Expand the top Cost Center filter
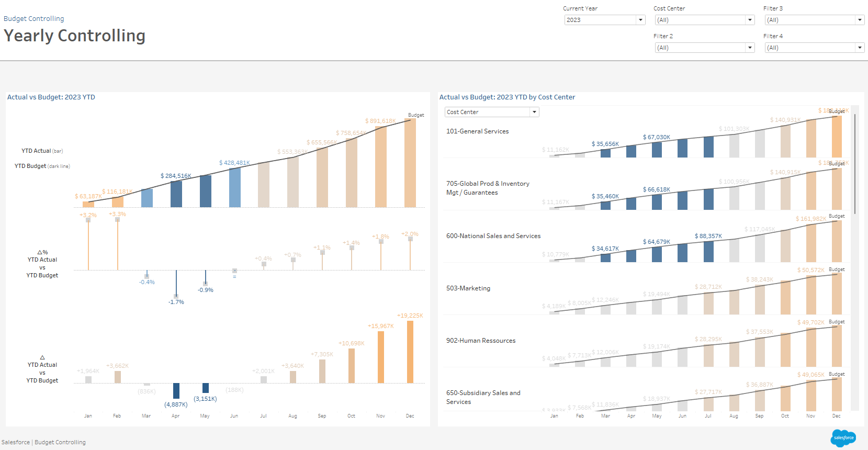Image resolution: width=868 pixels, height=450 pixels. [704, 20]
